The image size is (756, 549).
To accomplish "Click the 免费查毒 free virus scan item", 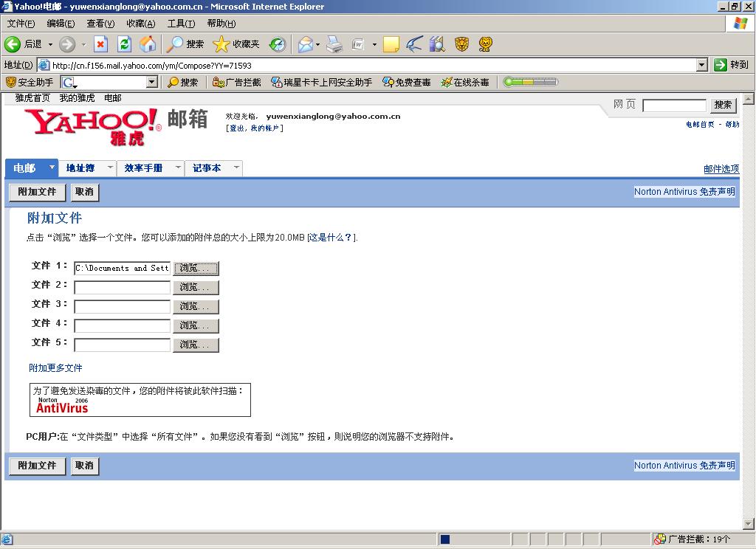I will (407, 83).
